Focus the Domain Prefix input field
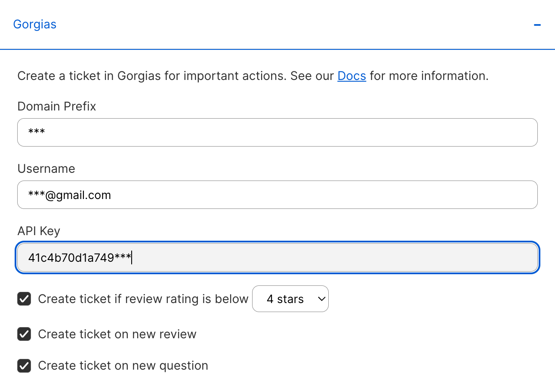The width and height of the screenshot is (555, 392). pos(277,132)
